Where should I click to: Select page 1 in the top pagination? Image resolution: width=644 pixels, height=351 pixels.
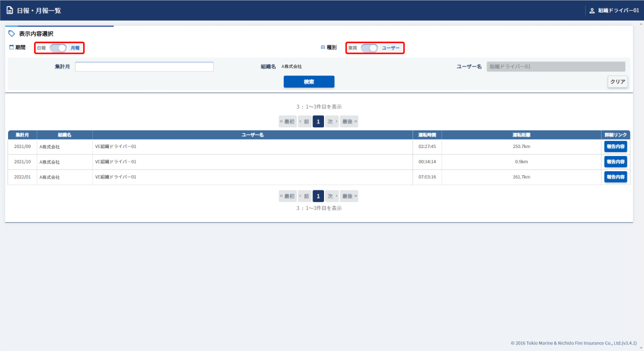click(318, 121)
